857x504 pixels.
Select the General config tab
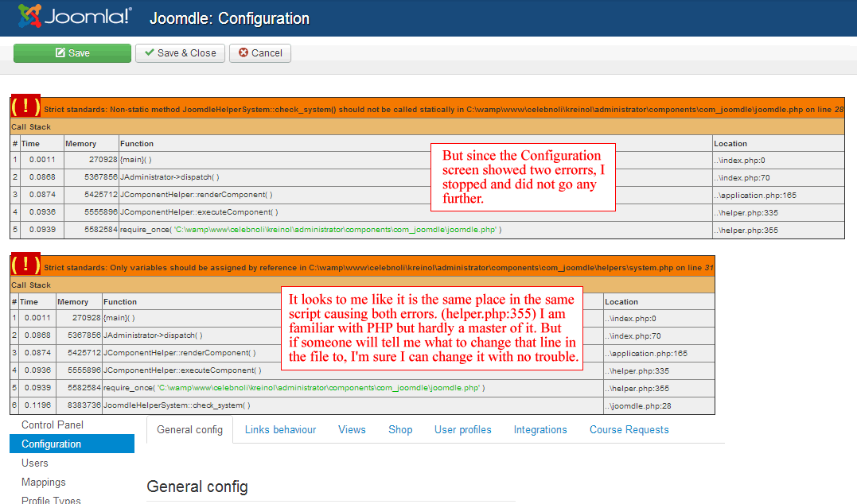coord(189,429)
